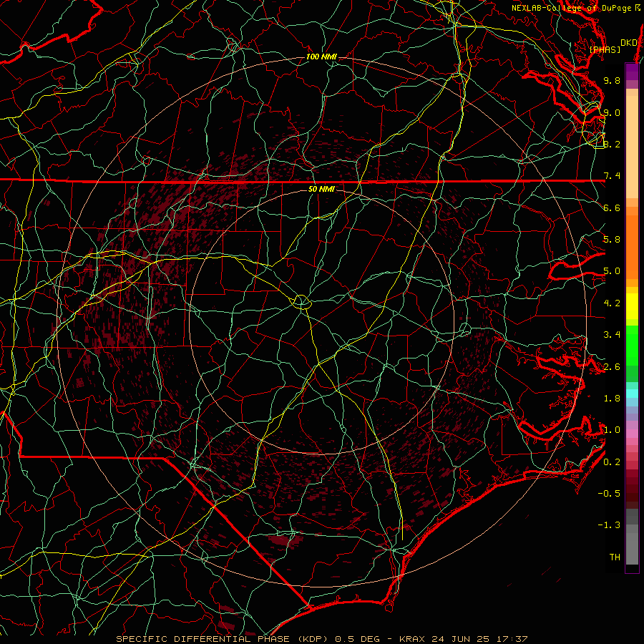This screenshot has height=644, width=644.
Task: Click the 0.5 DEG elevation text in the caption
Action: (357, 639)
